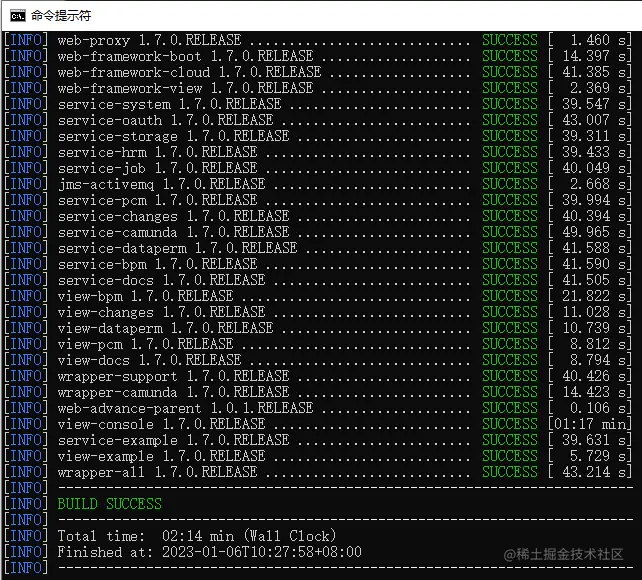
Task: Click wrapper-support 1.7.0.RELEASE entry
Action: coord(174,376)
